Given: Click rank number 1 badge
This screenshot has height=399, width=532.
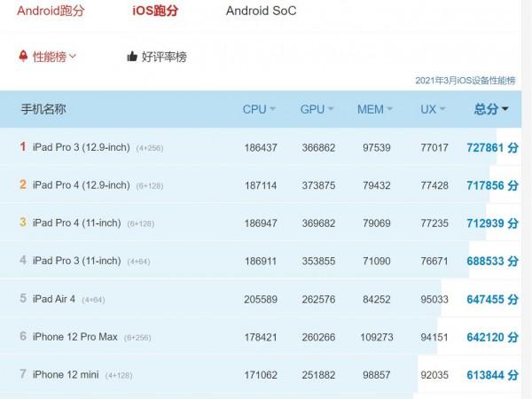Looking at the screenshot, I should click(x=23, y=146).
